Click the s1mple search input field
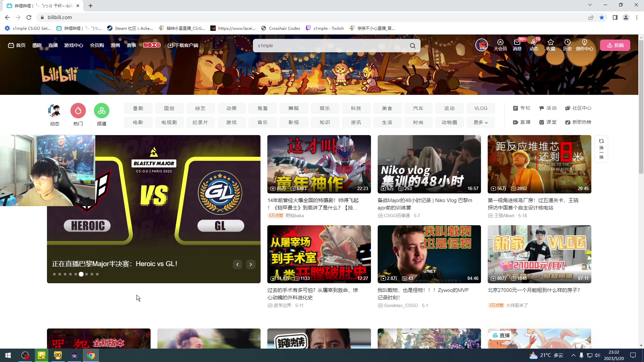 click(330, 46)
